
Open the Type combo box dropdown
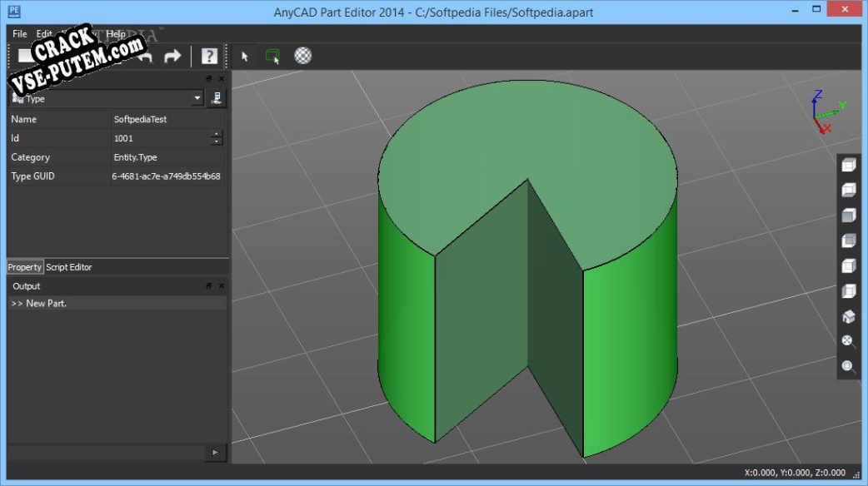[x=197, y=98]
